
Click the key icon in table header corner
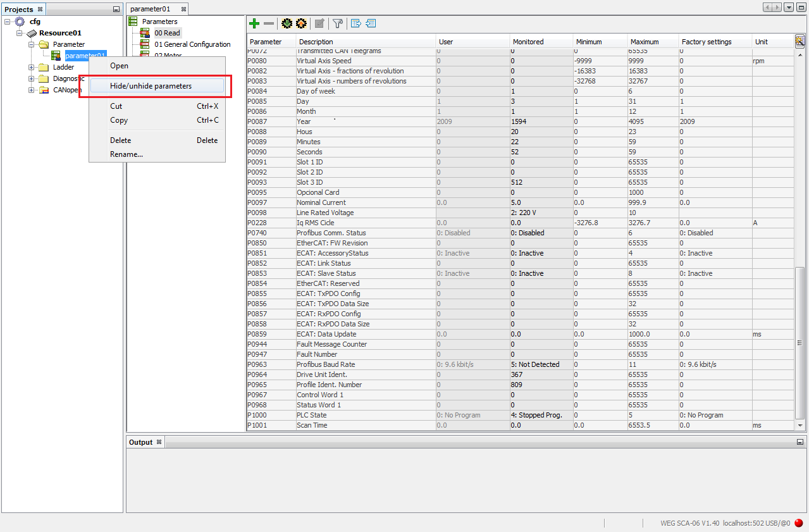tap(800, 40)
